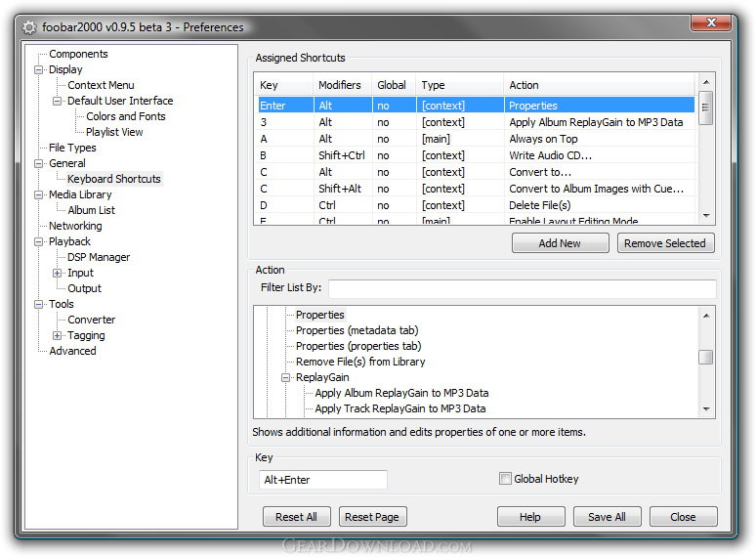Click the gear icon in the title bar

coord(29,27)
